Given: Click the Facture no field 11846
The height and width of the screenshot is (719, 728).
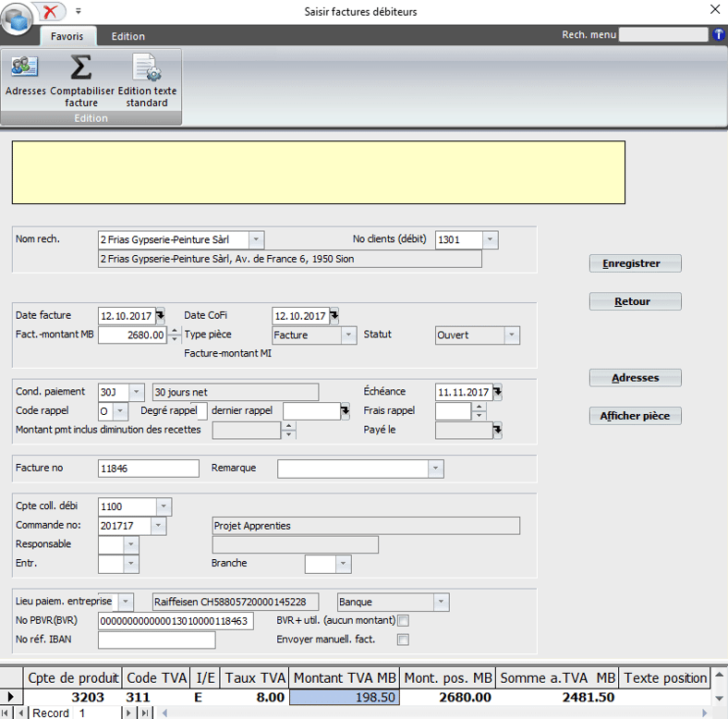Looking at the screenshot, I should click(149, 469).
